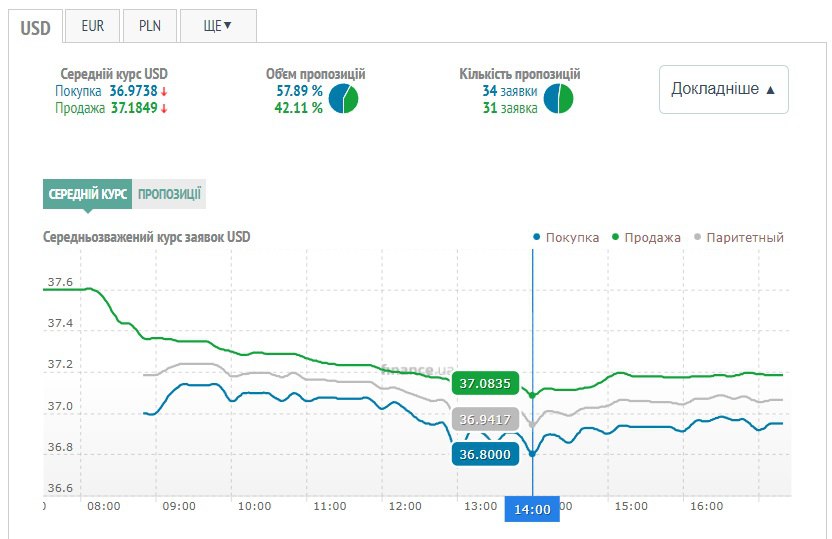Click the 14:00 time marker label

click(x=532, y=509)
